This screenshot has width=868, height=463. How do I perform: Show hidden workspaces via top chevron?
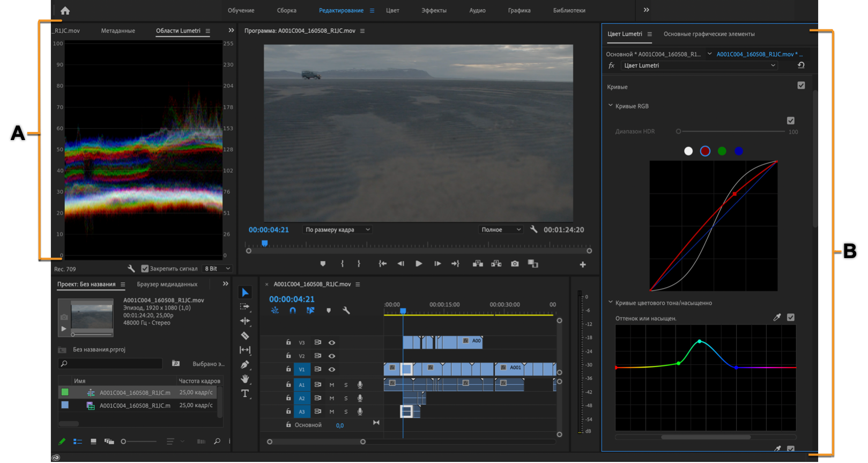pos(646,10)
